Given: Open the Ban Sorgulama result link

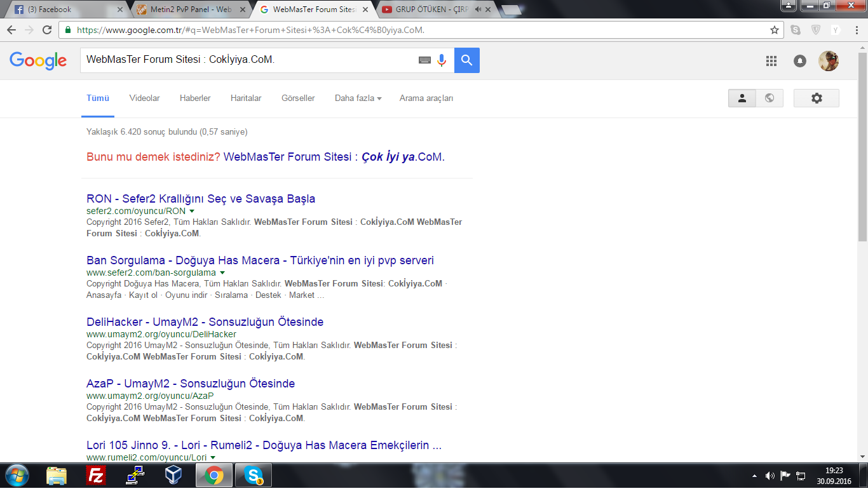Looking at the screenshot, I should [x=261, y=260].
